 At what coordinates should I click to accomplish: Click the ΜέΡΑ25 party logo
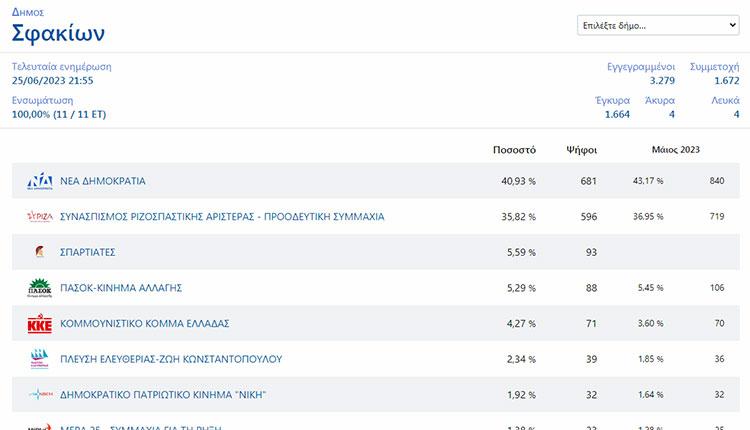(x=39, y=426)
